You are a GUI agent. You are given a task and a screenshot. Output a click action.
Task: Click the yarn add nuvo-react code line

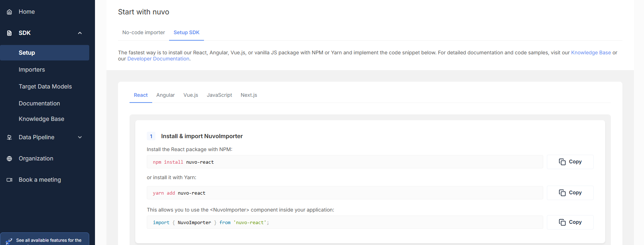345,193
